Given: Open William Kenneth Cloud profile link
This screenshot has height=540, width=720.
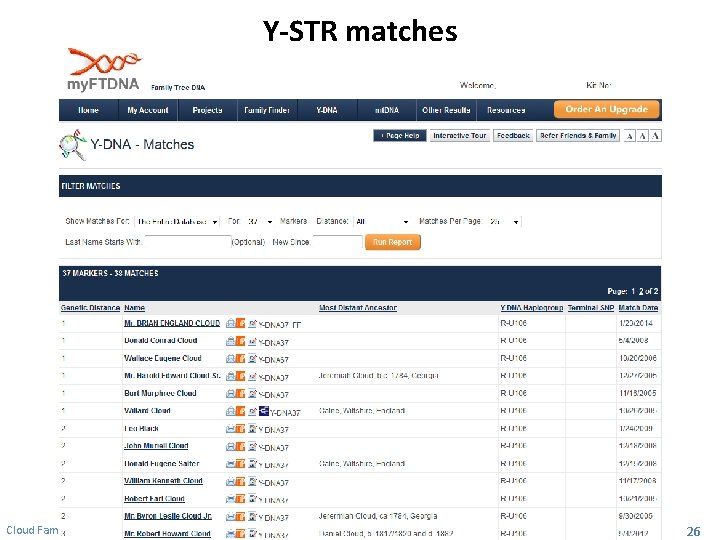Looking at the screenshot, I should point(163,481).
